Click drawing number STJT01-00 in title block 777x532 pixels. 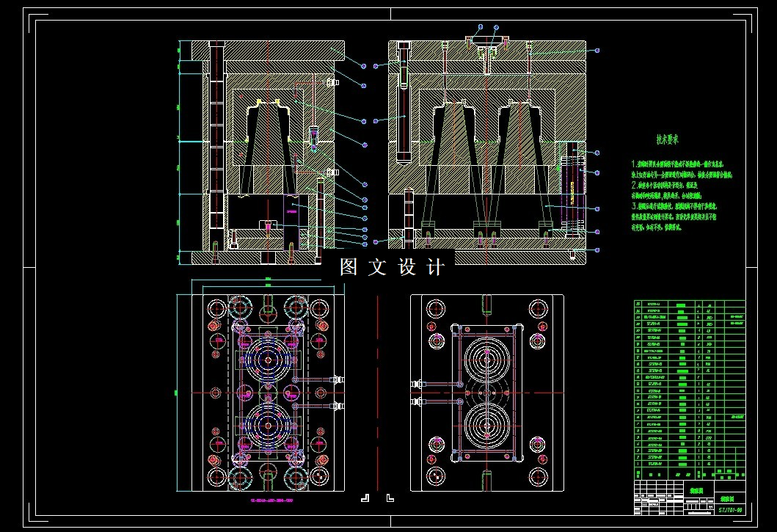coord(731,510)
